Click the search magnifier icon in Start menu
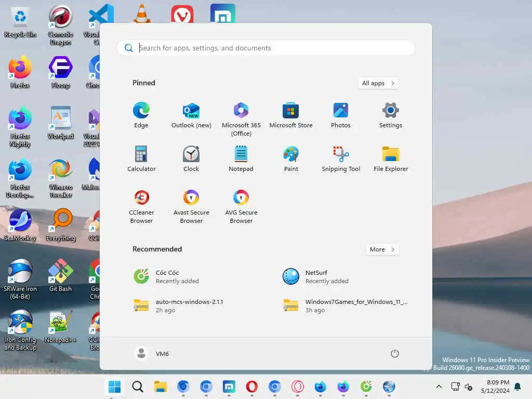The width and height of the screenshot is (532, 399). [x=129, y=48]
